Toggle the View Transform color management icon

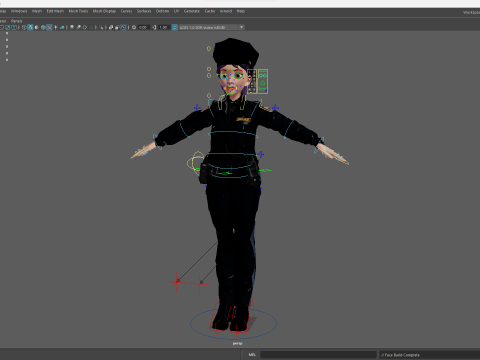click(x=174, y=27)
